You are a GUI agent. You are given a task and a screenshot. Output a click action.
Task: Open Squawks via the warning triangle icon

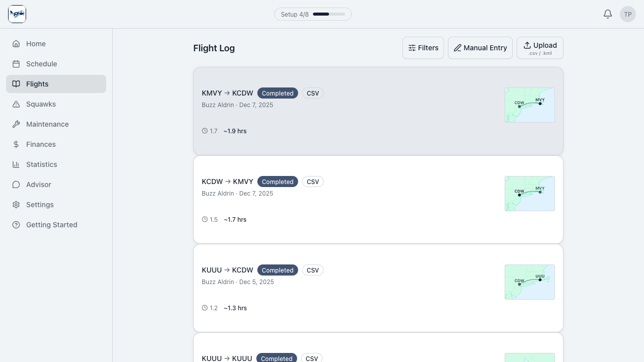tap(16, 104)
